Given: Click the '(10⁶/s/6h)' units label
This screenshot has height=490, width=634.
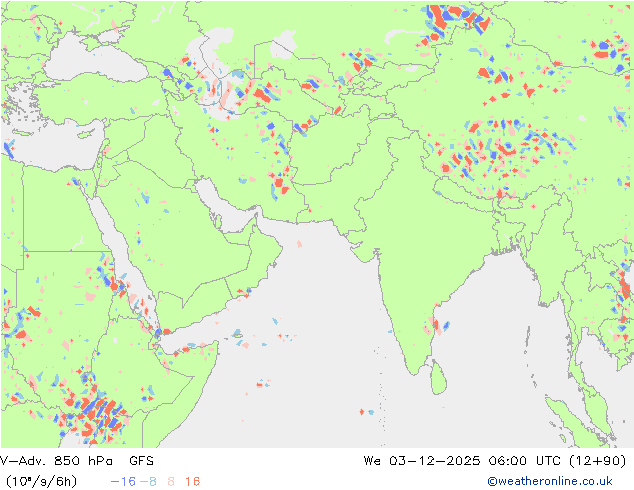Looking at the screenshot, I should coord(42,482).
